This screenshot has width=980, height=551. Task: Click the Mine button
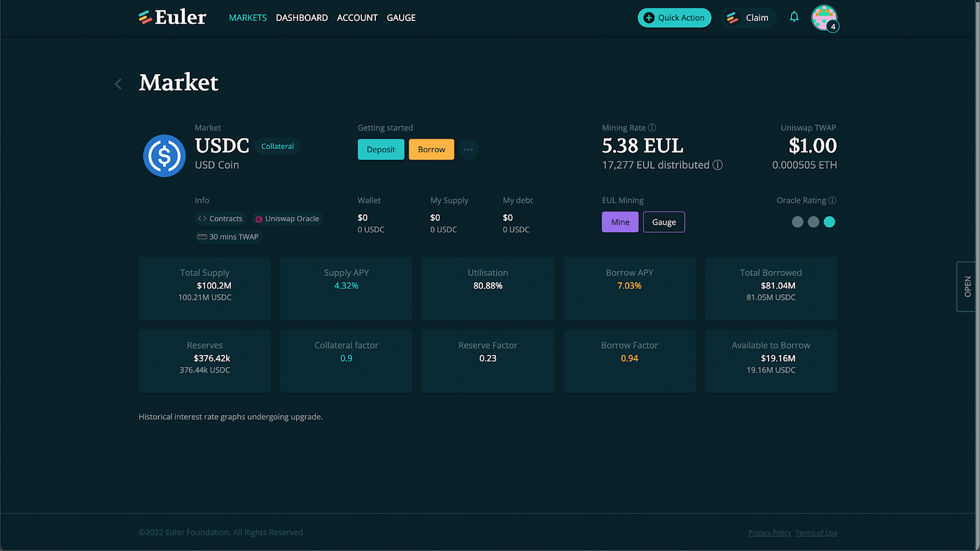coord(620,222)
